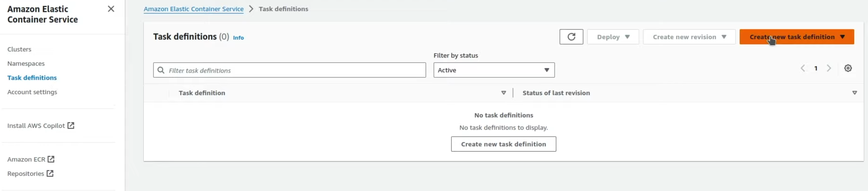Click the No task definitions message
The image size is (868, 191).
(x=504, y=115)
